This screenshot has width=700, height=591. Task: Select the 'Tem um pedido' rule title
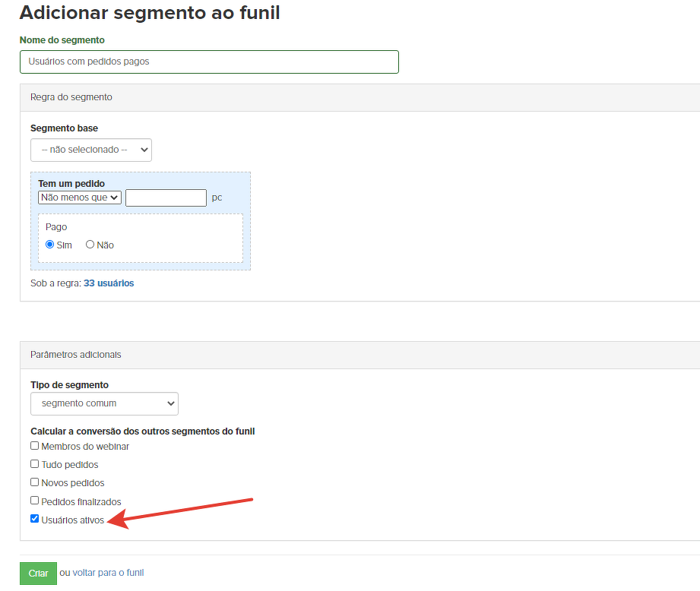click(71, 184)
